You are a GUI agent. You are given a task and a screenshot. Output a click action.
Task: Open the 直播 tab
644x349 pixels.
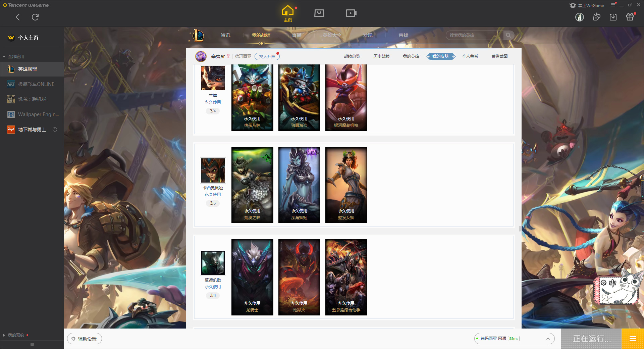(x=297, y=35)
